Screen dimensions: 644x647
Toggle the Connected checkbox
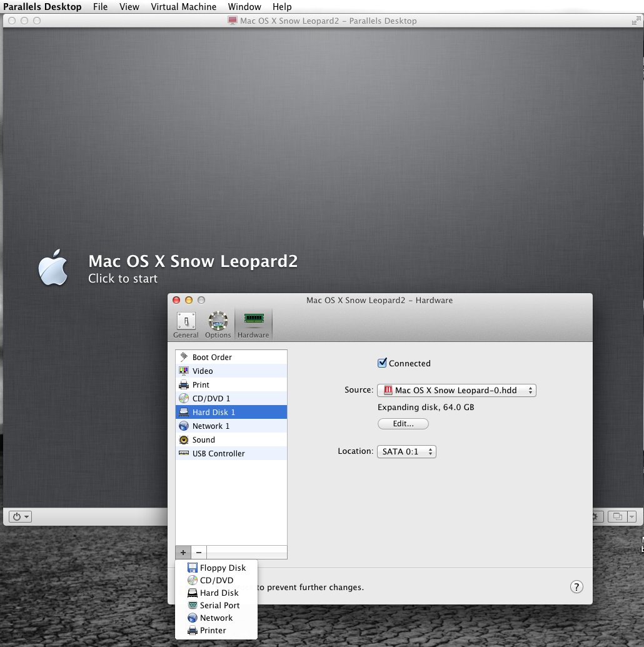coord(382,363)
